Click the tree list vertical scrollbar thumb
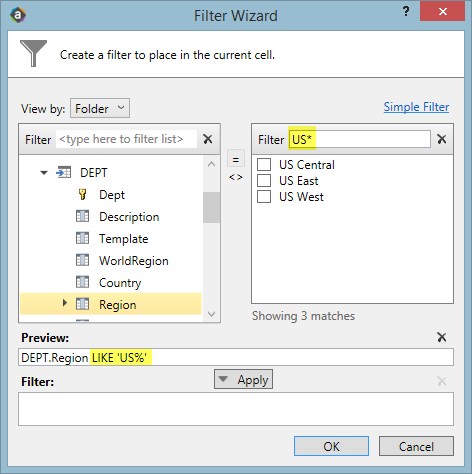Screen dimensions: 472x474 (x=211, y=207)
